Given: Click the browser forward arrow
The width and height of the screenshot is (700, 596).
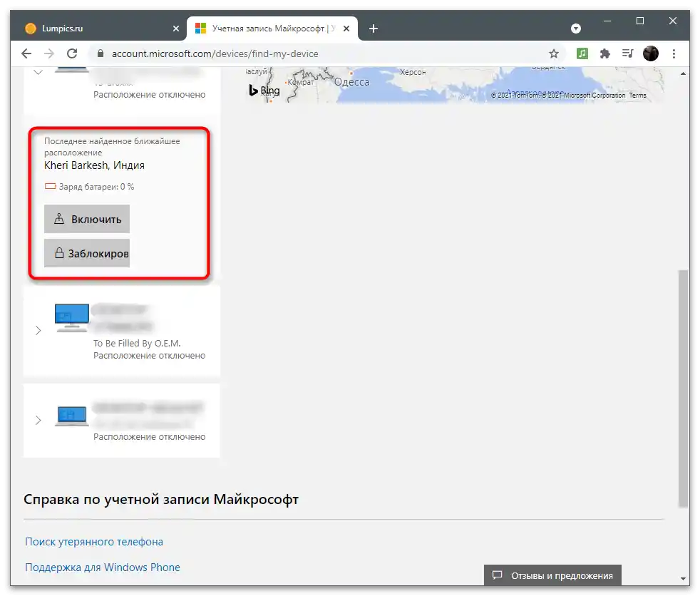Looking at the screenshot, I should (49, 53).
